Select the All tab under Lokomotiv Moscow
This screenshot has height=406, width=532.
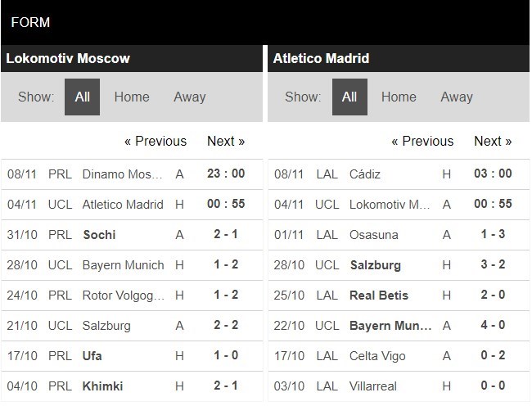[x=82, y=97]
